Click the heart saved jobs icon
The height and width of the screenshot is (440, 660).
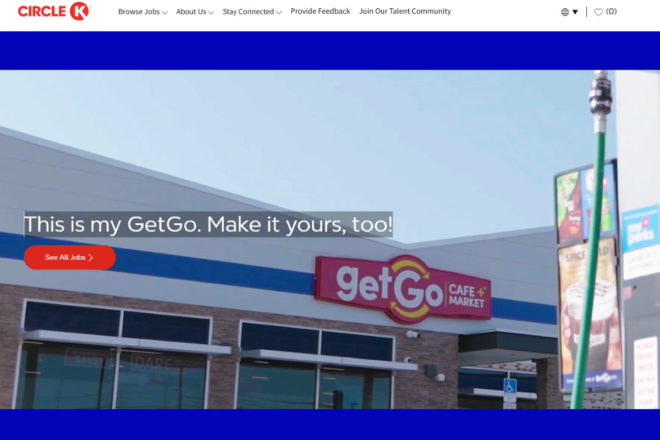coord(598,12)
